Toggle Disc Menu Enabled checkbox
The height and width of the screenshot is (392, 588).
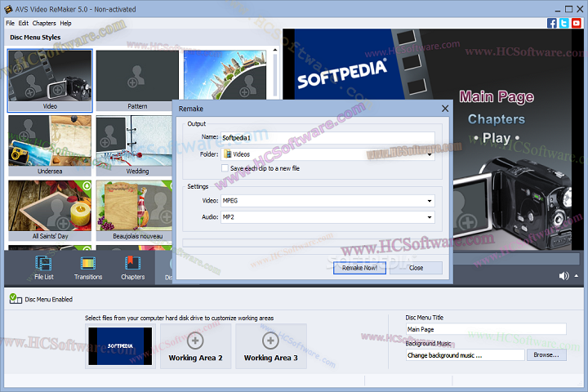[14, 300]
